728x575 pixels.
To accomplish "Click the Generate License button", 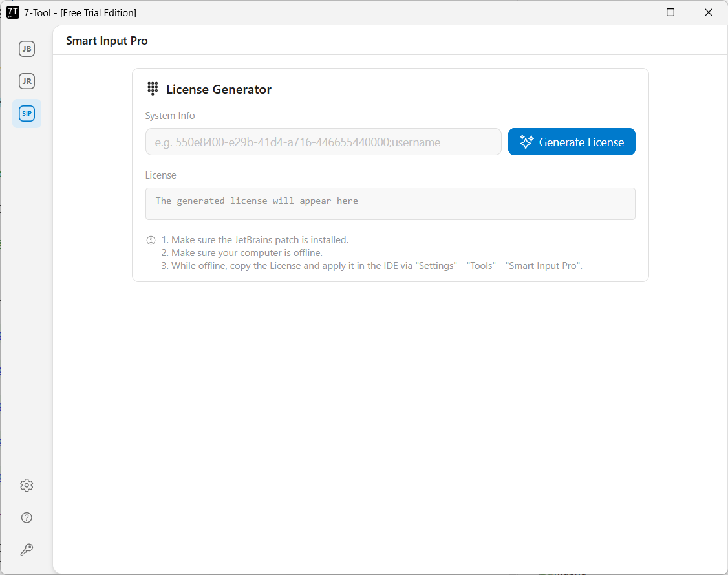I will pyautogui.click(x=572, y=142).
